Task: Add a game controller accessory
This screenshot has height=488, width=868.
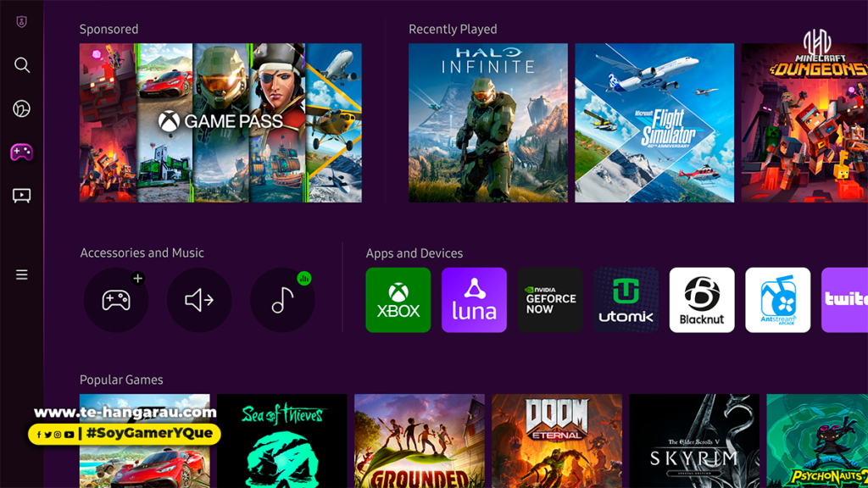Action: point(116,300)
